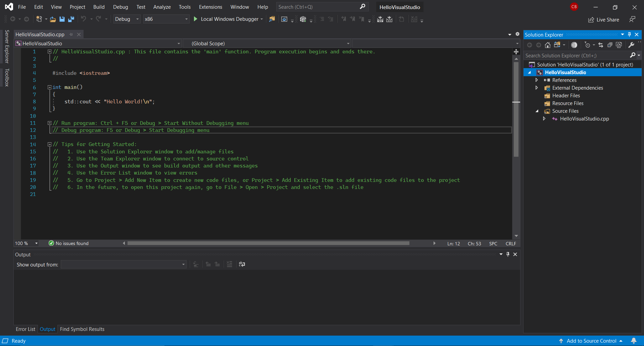Open the Toolbox side tab
The height and width of the screenshot is (346, 644).
(x=7, y=78)
